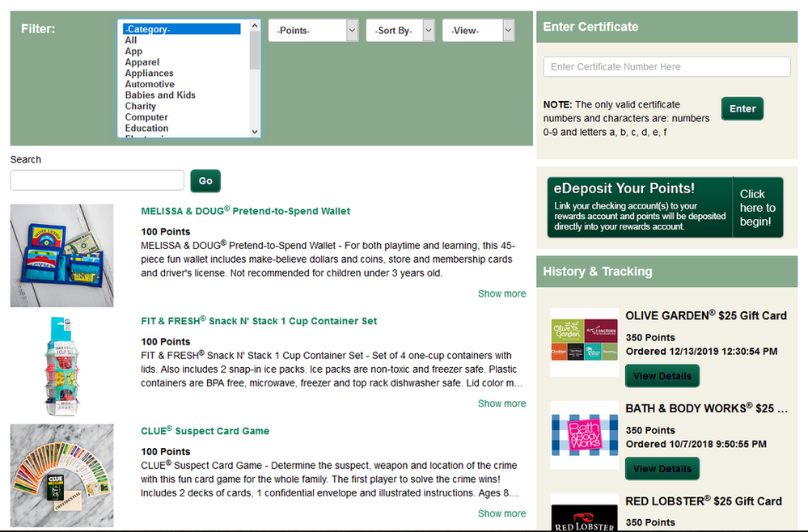Click category list scroll-up arrow
Viewport: 808px width, 532px height.
tap(255, 25)
